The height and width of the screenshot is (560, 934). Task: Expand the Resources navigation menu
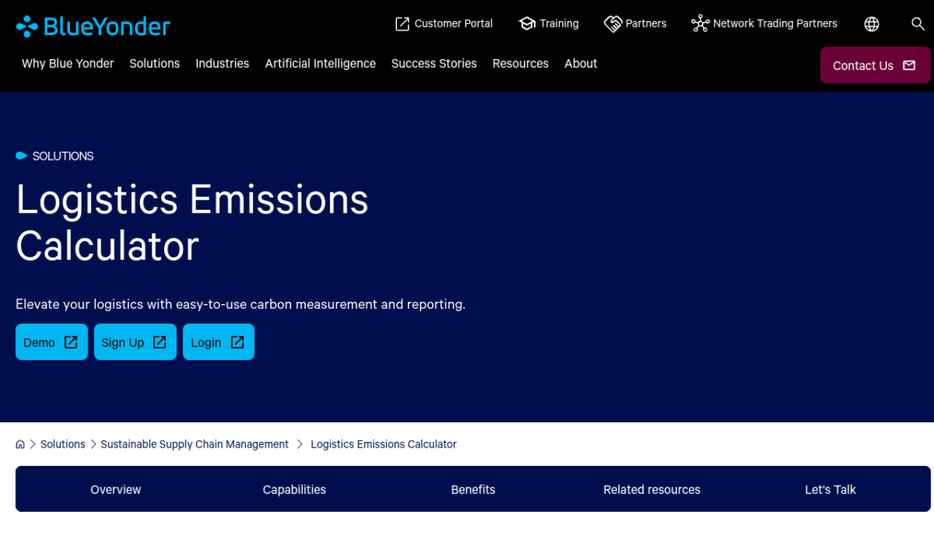pyautogui.click(x=520, y=63)
